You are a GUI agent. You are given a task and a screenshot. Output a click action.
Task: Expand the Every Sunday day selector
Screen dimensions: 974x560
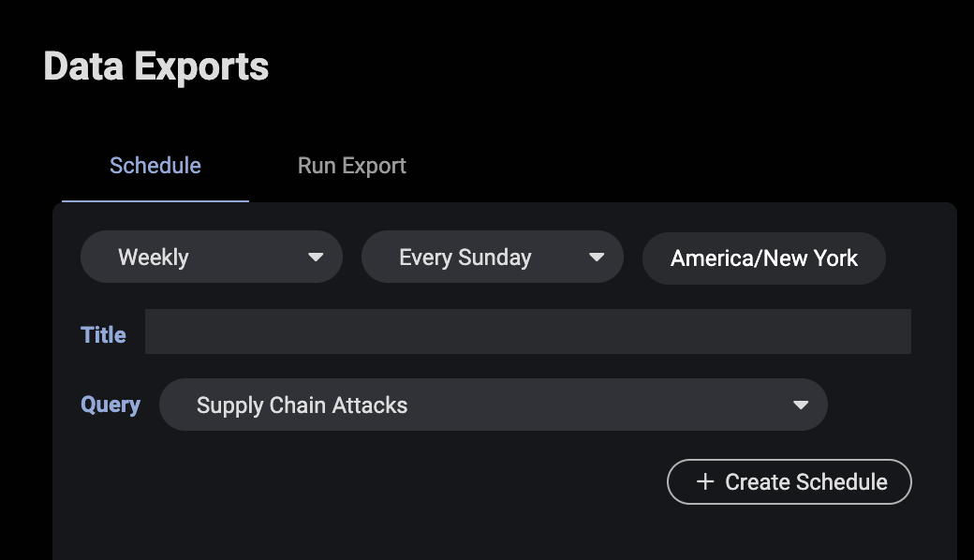[492, 257]
